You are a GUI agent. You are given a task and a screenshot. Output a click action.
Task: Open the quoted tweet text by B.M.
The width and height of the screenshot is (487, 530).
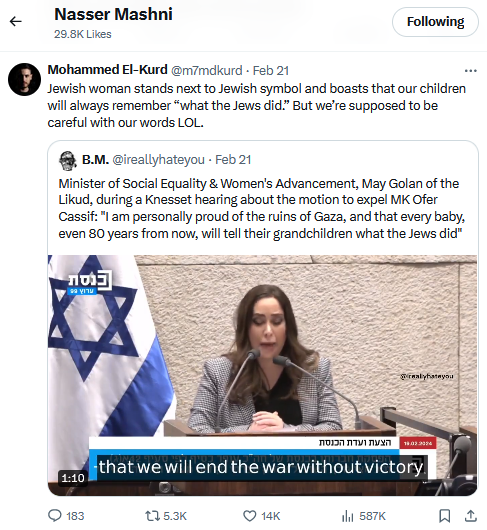click(262, 208)
